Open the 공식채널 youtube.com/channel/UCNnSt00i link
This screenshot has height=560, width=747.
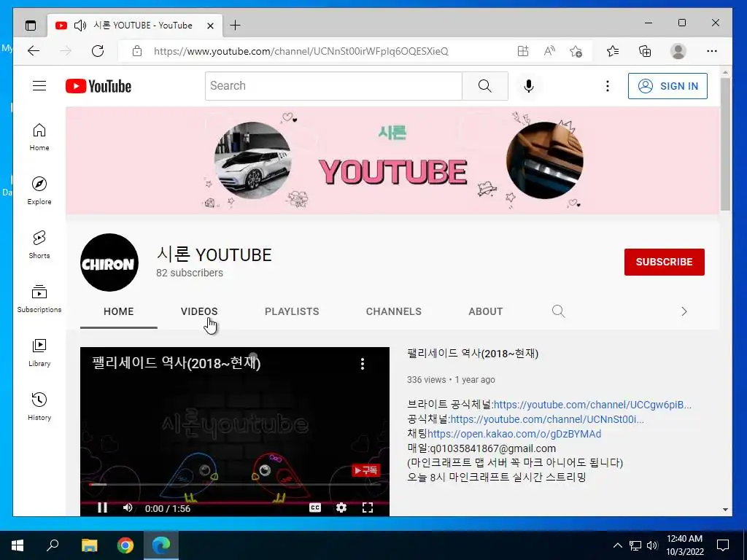pyautogui.click(x=547, y=419)
